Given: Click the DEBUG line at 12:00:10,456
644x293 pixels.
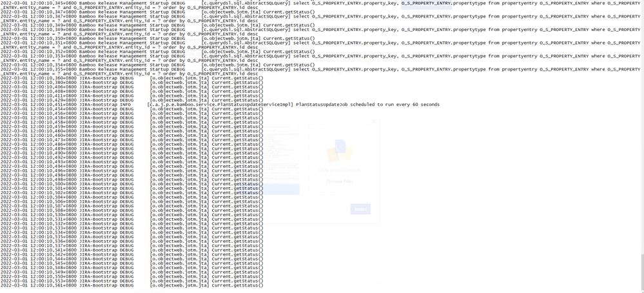Looking at the screenshot, I should 132,114.
